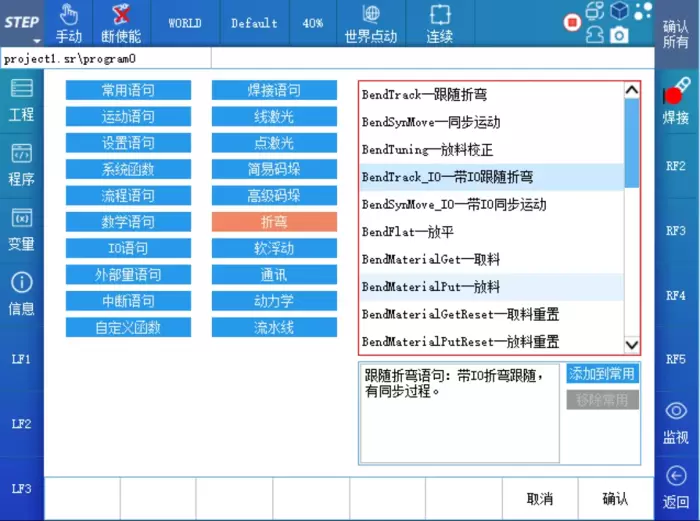700x521 pixels.
Task: Open the 变量 variables sidebar icon
Action: (x=21, y=229)
